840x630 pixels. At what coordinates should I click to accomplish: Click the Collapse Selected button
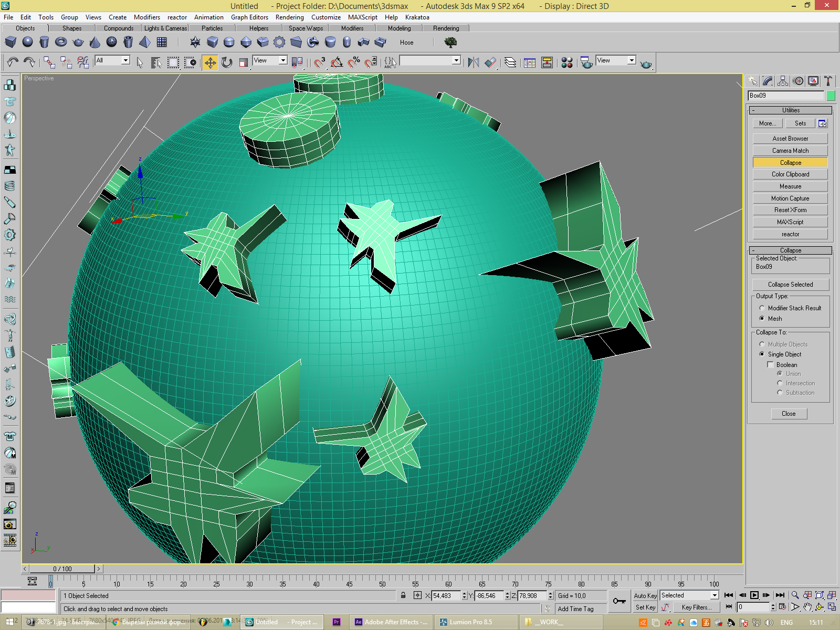click(790, 285)
